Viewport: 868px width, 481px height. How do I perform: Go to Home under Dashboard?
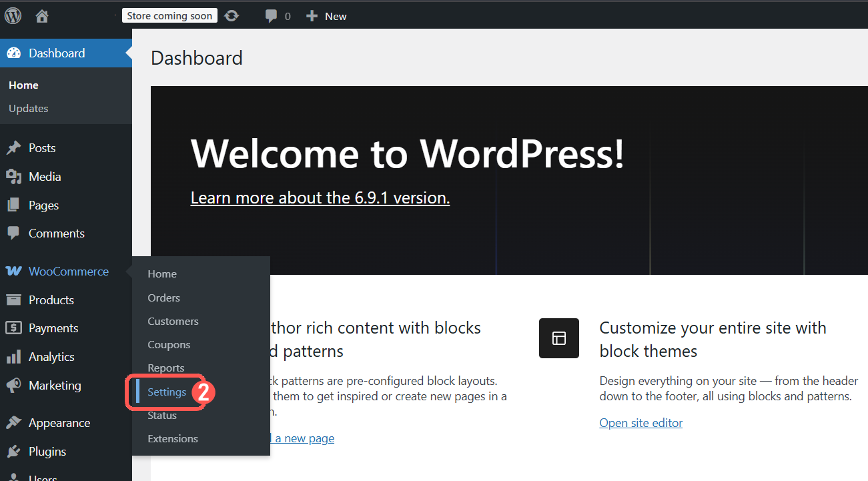(23, 85)
